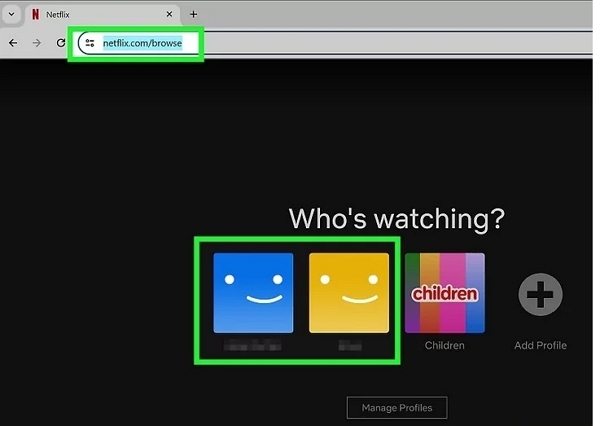Open Manage Profiles

tap(397, 408)
